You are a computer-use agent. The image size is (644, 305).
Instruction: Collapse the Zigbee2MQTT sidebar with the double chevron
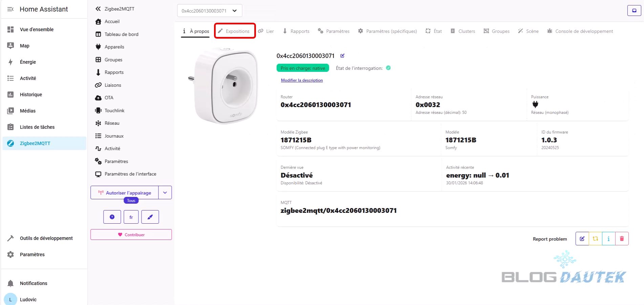click(x=98, y=9)
